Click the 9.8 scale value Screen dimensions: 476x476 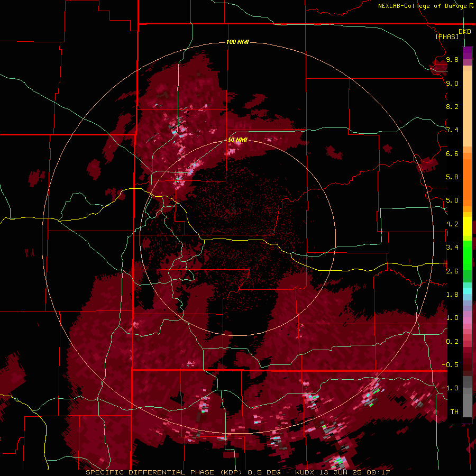pyautogui.click(x=452, y=59)
